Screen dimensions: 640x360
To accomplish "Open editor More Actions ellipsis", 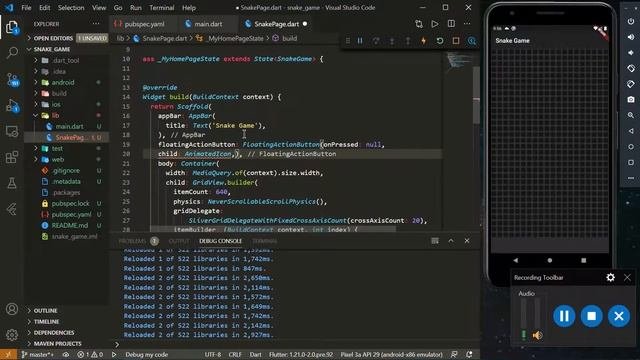I will 467,24.
